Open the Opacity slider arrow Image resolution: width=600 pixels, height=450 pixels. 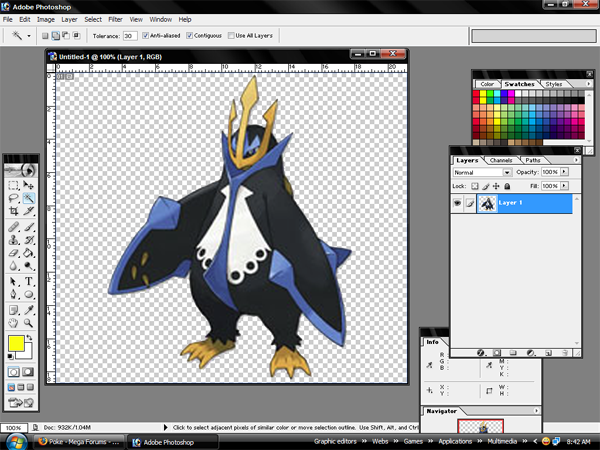tap(564, 172)
